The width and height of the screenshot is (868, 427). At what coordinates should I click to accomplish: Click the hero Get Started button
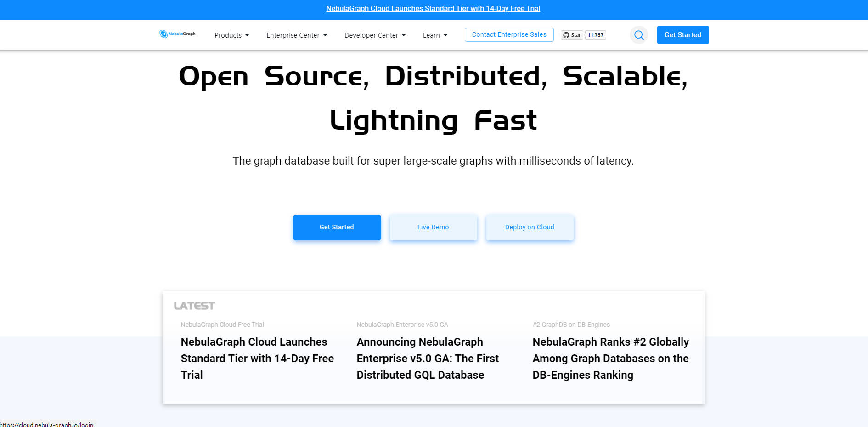[x=337, y=227]
